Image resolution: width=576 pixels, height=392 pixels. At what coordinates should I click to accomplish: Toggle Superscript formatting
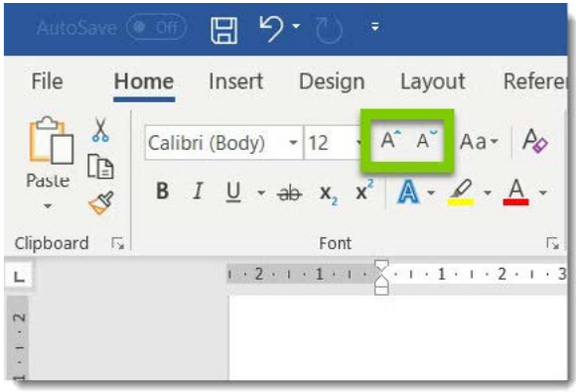tap(364, 191)
